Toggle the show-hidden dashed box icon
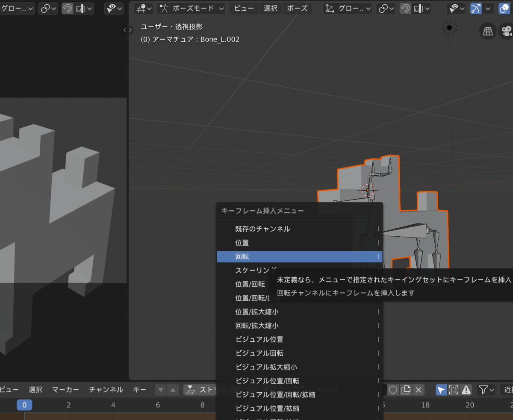The image size is (513, 420). [454, 390]
